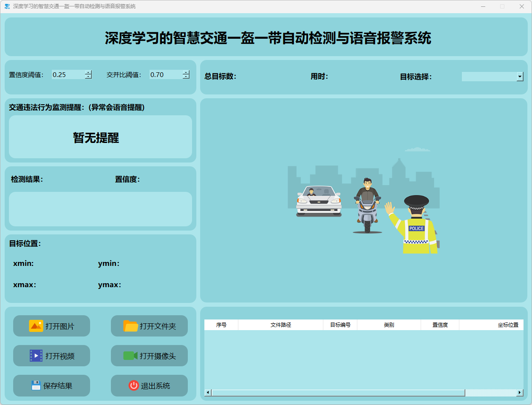Viewport: 532px width, 405px height.
Task: Select the 类别 column header
Action: point(389,325)
